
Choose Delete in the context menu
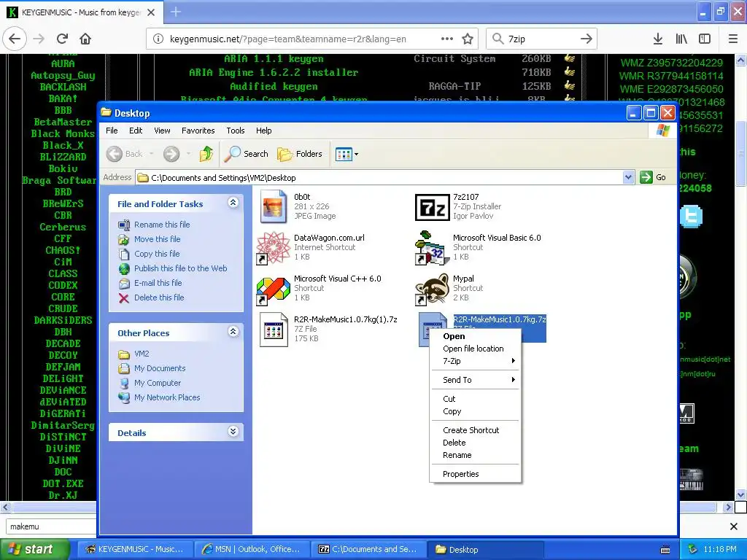click(474, 443)
